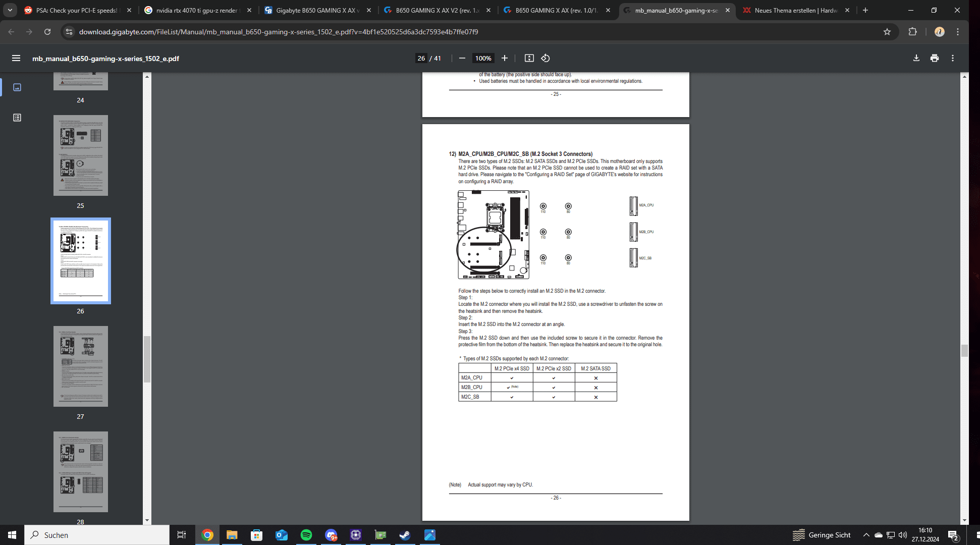Switch to PSA Check your PCI-E speeds tab
980x545 pixels.
76,10
